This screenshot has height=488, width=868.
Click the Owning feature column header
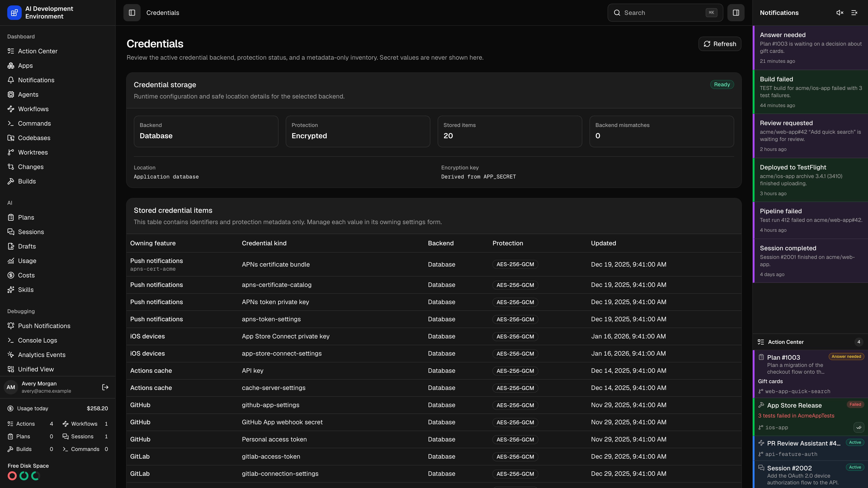(x=153, y=243)
